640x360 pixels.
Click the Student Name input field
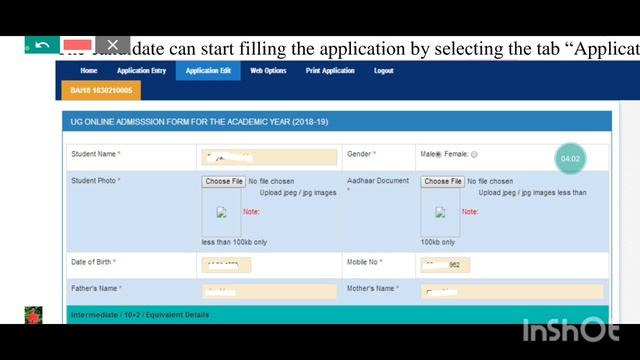point(269,157)
